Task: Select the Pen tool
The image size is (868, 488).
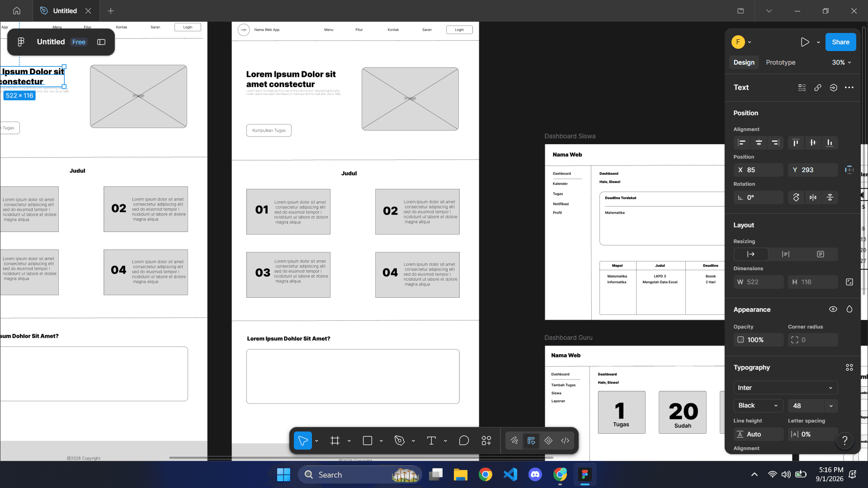Action: pos(400,441)
